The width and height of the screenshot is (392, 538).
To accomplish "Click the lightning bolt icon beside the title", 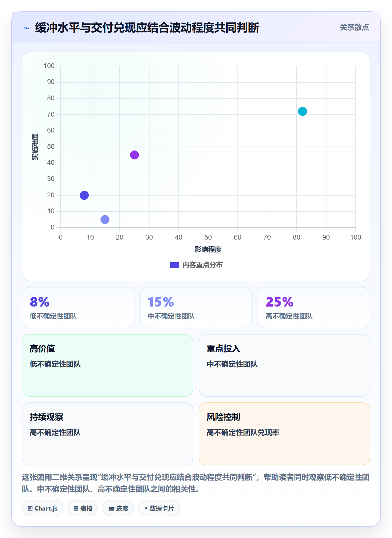I will [x=27, y=28].
